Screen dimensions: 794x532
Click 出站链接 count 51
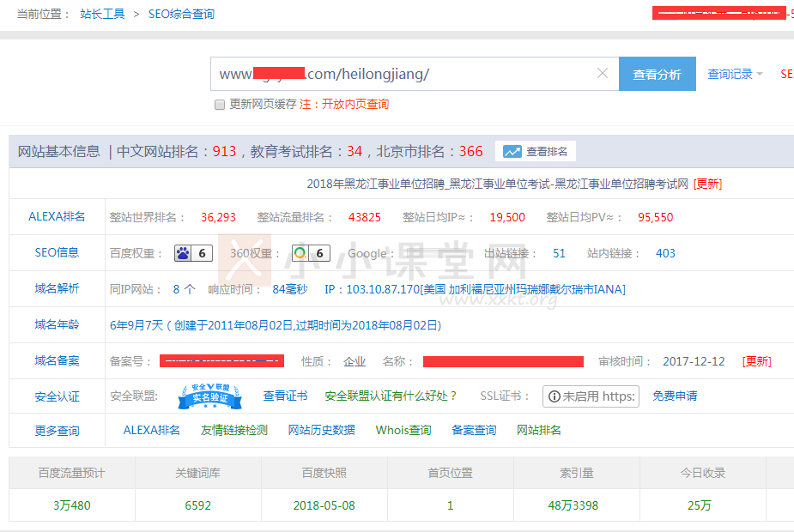(x=559, y=253)
